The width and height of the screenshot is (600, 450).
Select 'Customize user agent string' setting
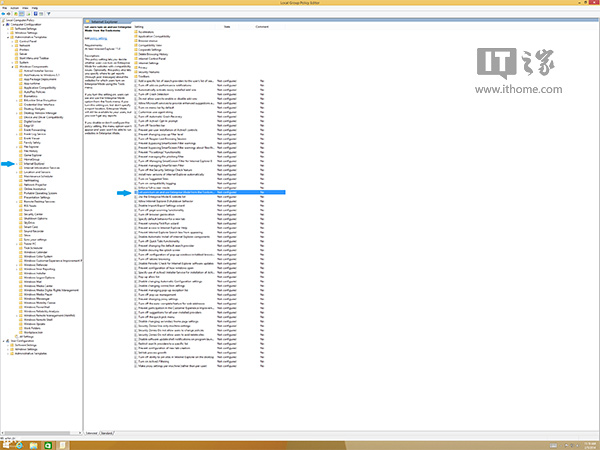155,112
